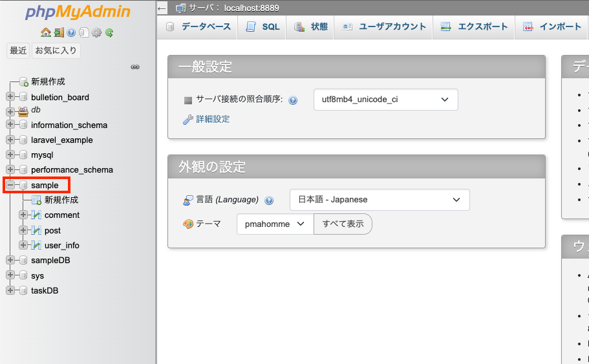This screenshot has height=364, width=589.
Task: Select the sample database name
Action: pos(45,185)
